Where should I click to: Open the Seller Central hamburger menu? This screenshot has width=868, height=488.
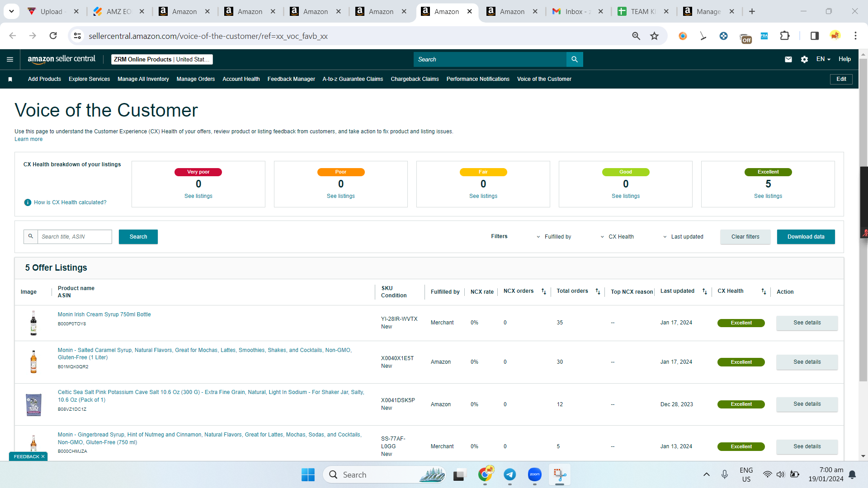[x=10, y=59]
